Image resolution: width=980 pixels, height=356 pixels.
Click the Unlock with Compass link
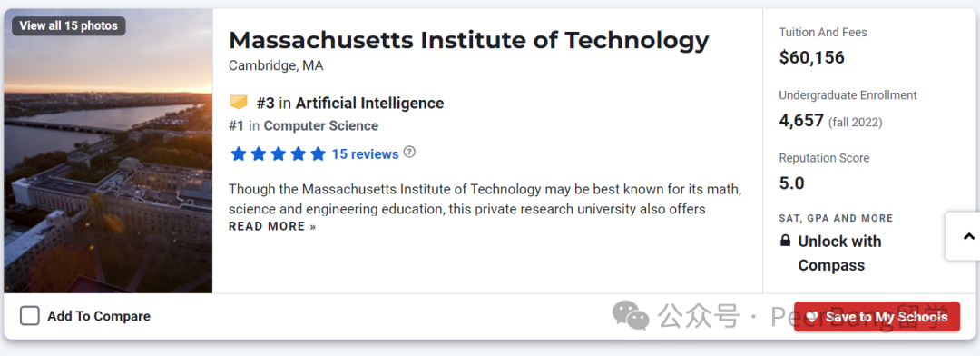tap(839, 253)
